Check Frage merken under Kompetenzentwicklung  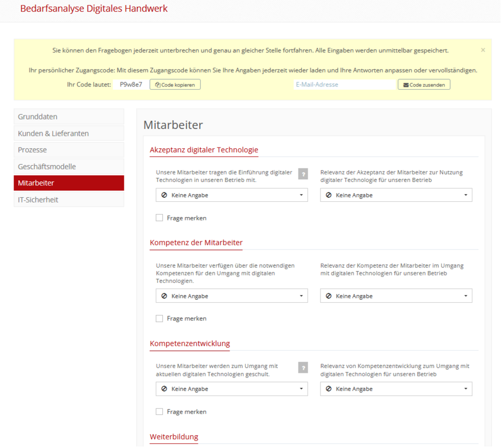click(159, 412)
